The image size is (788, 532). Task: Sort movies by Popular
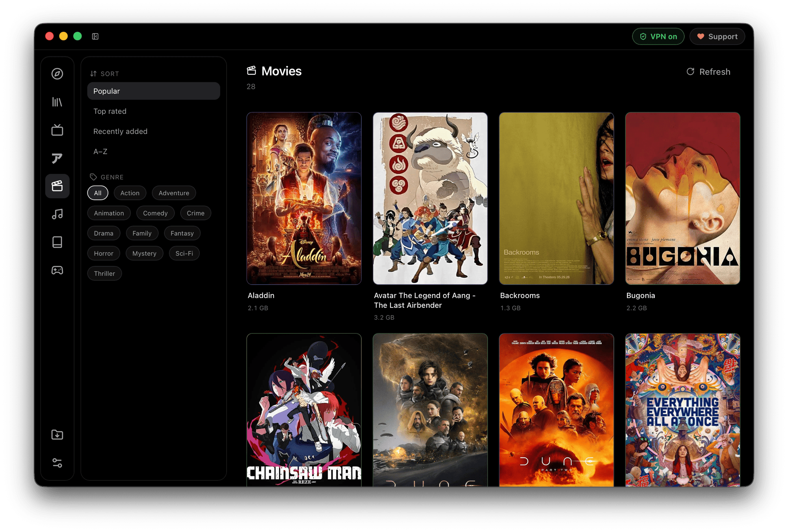click(154, 91)
